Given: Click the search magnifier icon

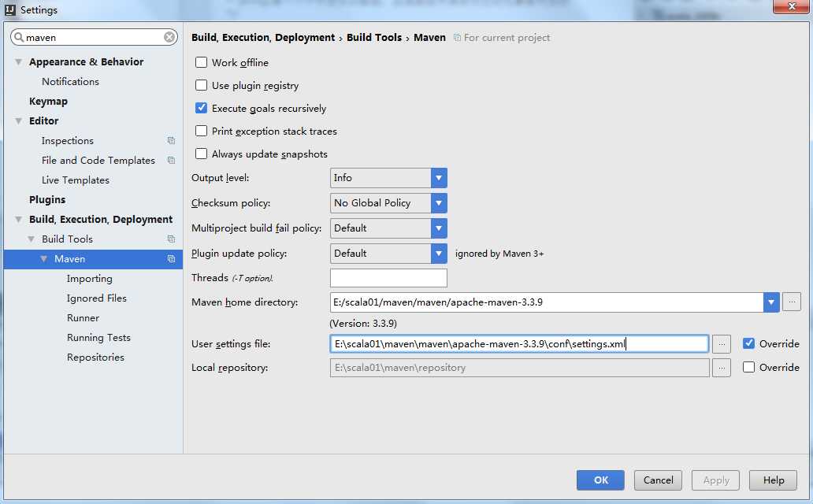Looking at the screenshot, I should coord(19,37).
